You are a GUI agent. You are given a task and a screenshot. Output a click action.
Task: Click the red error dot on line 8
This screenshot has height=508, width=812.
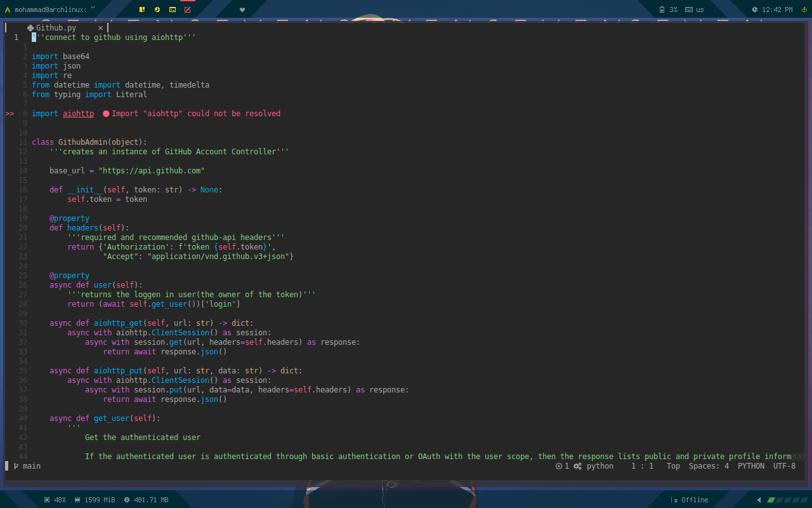click(106, 114)
